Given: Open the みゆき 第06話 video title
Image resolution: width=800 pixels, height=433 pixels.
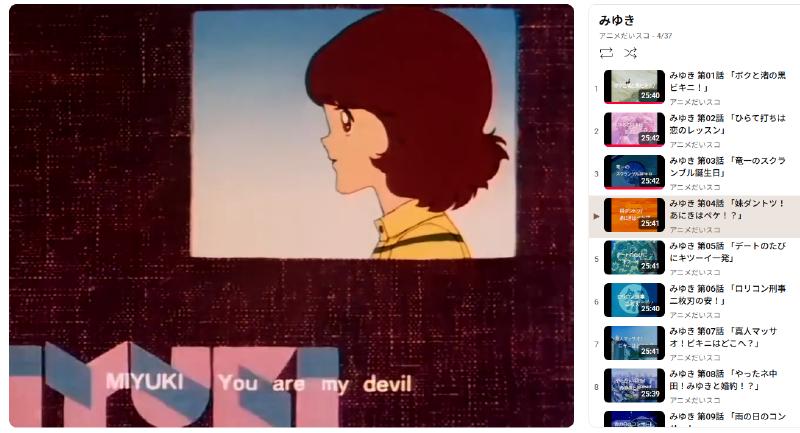Looking at the screenshot, I should (x=728, y=294).
